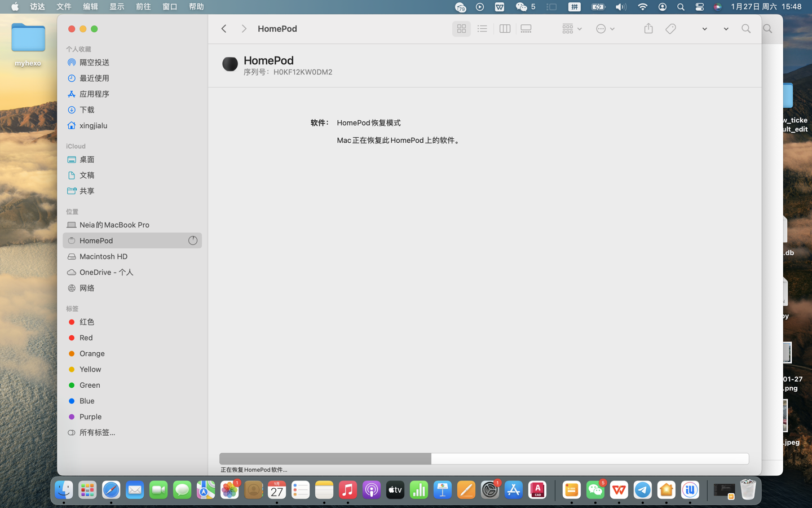812x508 pixels.
Task: Open the 显示 menu
Action: click(x=117, y=7)
